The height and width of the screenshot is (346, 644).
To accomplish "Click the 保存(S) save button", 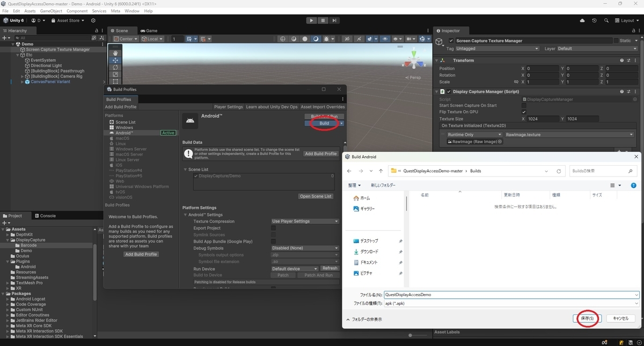I will [587, 318].
